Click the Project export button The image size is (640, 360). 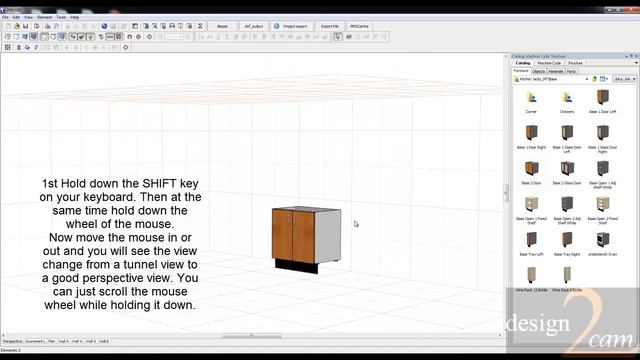click(x=290, y=26)
